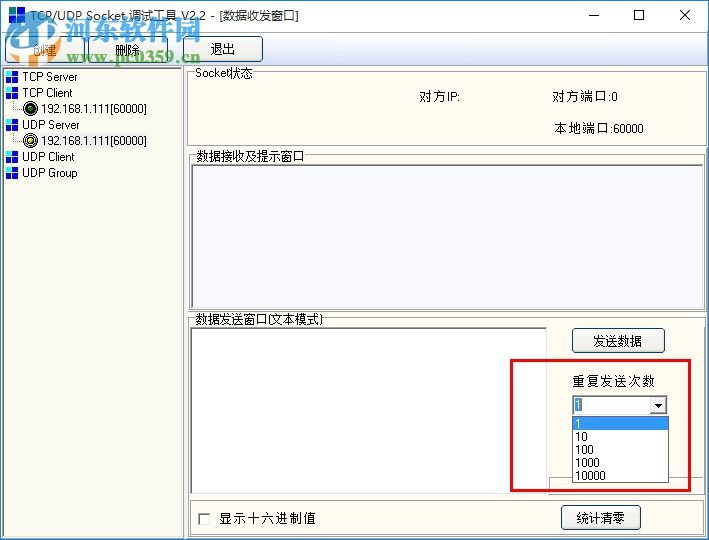Image resolution: width=709 pixels, height=540 pixels.
Task: Click the repeat count combo box field
Action: click(611, 405)
